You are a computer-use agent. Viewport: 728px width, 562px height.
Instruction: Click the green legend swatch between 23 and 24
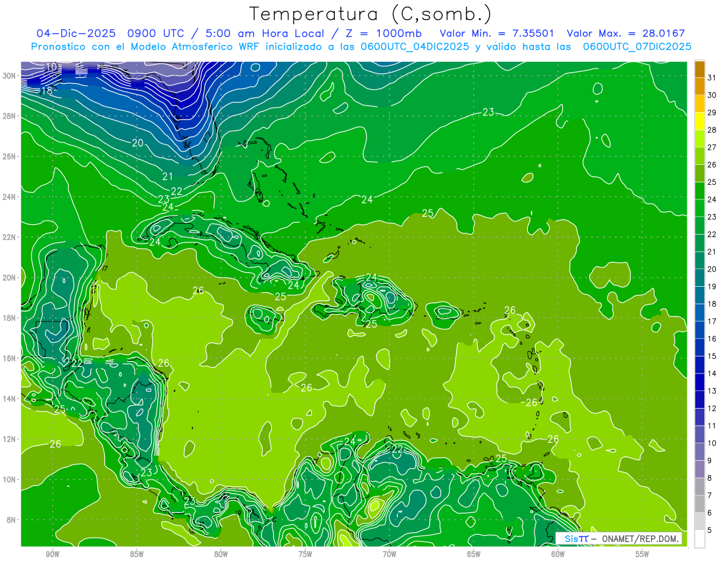pos(699,208)
